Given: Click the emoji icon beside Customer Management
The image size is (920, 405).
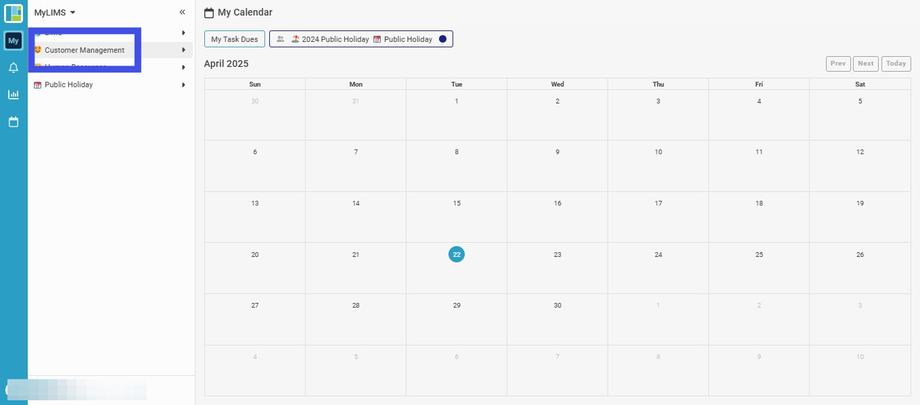Looking at the screenshot, I should 38,50.
